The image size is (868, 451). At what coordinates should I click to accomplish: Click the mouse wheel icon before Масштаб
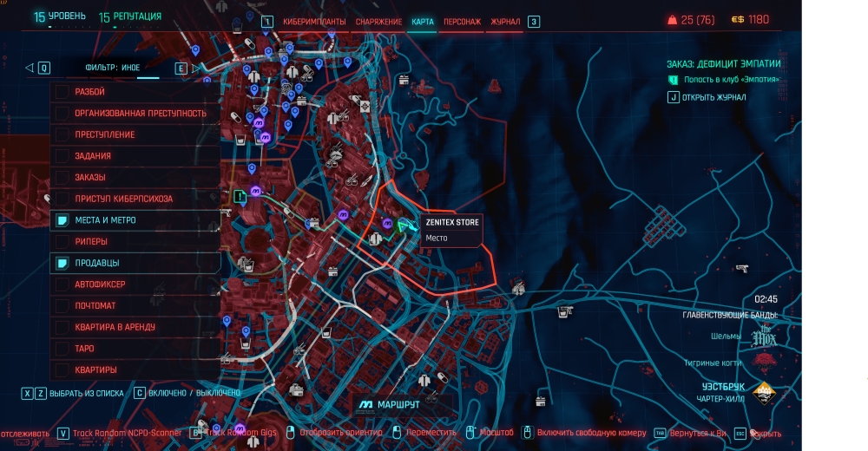470,433
